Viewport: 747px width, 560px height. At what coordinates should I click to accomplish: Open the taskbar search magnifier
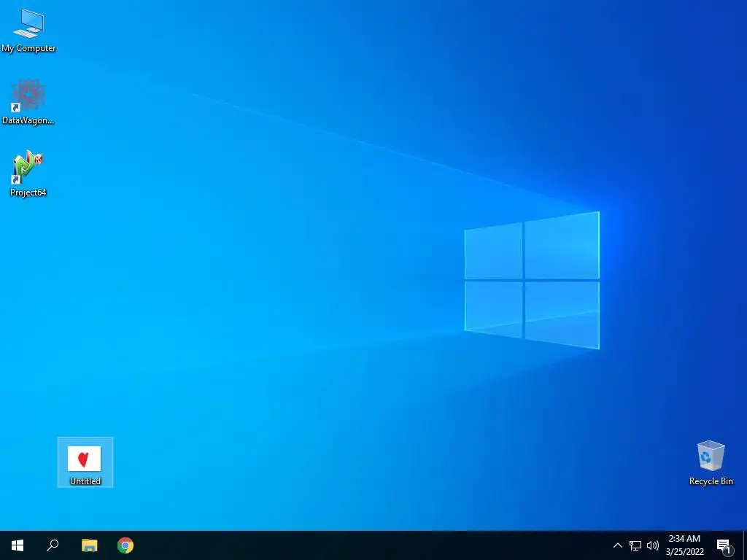[x=53, y=545]
